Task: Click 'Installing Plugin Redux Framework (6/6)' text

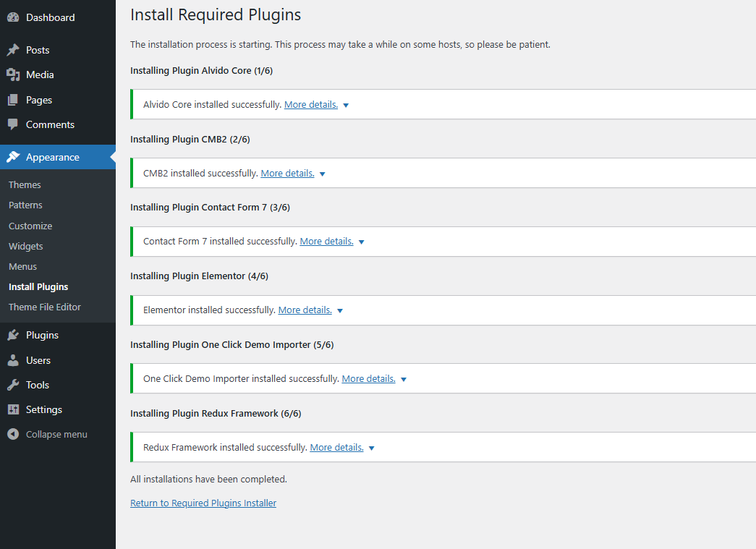Action: pos(216,414)
